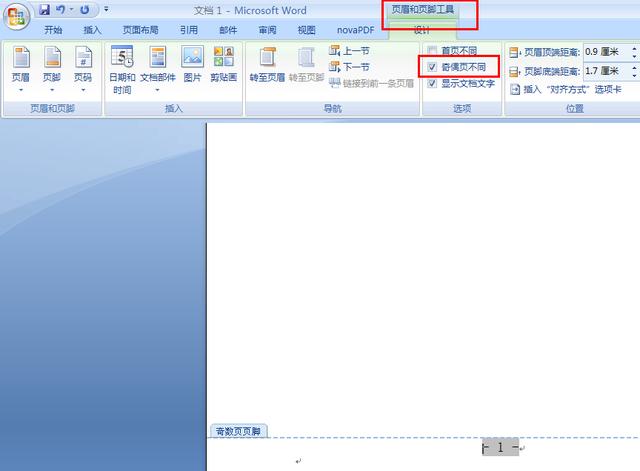This screenshot has width=640, height=471.
Task: Click the 奇数页页脚 label tag
Action: [238, 431]
